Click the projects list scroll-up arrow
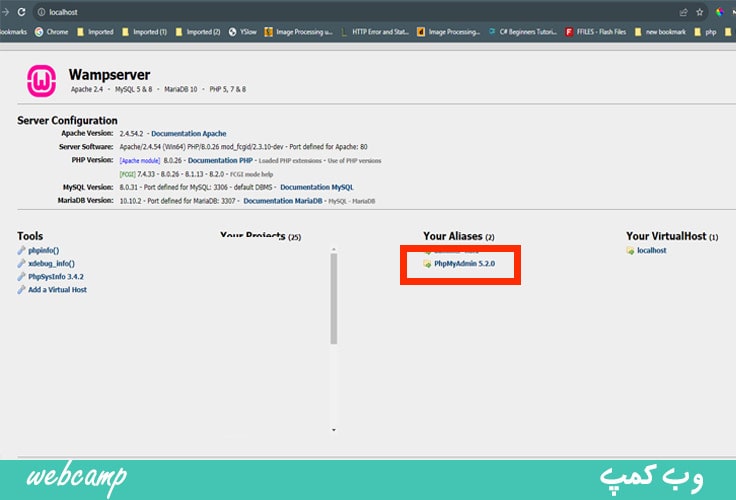 pyautogui.click(x=334, y=249)
